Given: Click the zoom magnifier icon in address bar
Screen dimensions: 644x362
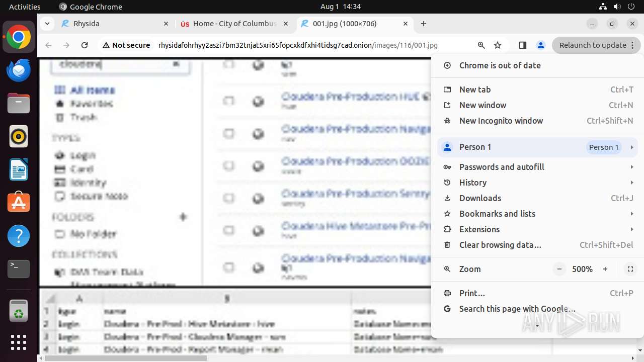Looking at the screenshot, I should 481,45.
